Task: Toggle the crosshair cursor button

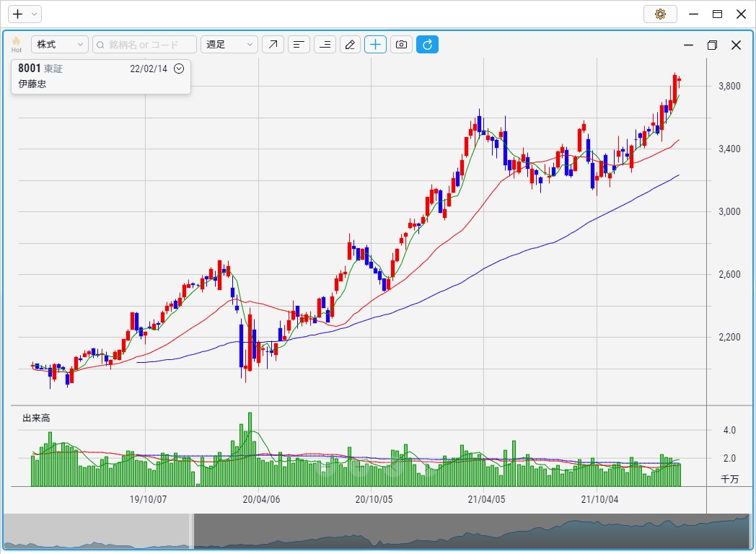Action: pos(376,45)
